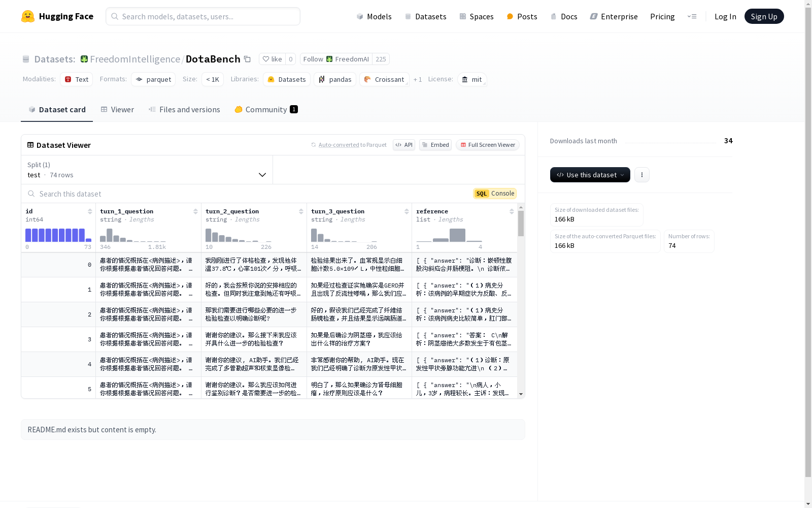Open the SQL Console
Viewport: 812px width, 508px height.
495,194
